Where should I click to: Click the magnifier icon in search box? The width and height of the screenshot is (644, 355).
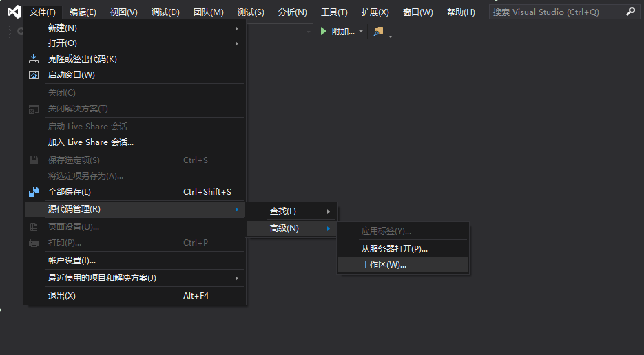pyautogui.click(x=630, y=12)
